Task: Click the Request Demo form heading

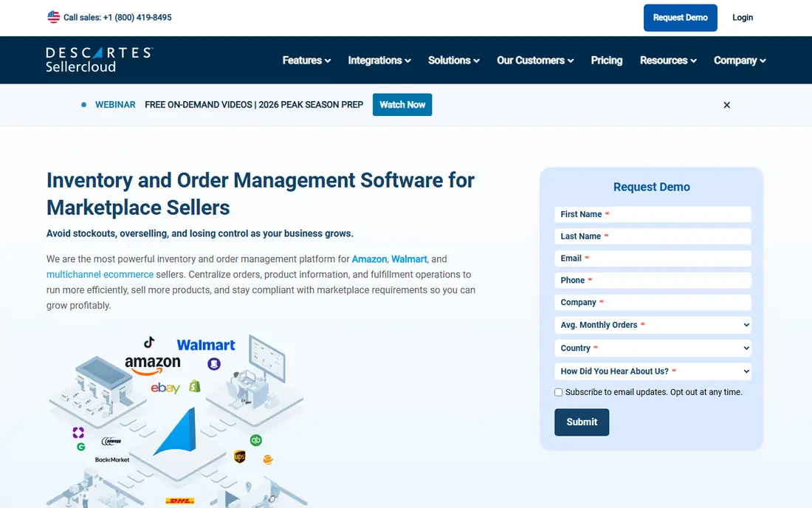Action: tap(652, 187)
